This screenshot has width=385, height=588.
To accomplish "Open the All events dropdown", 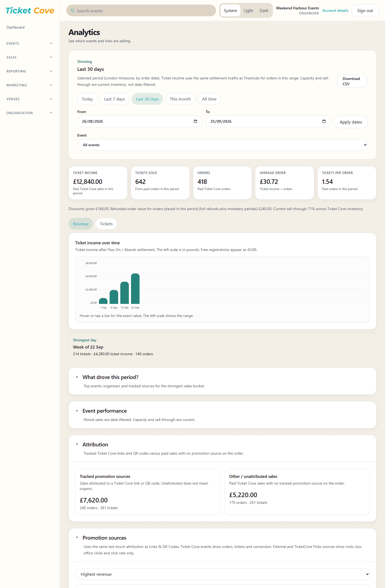I will click(x=222, y=145).
